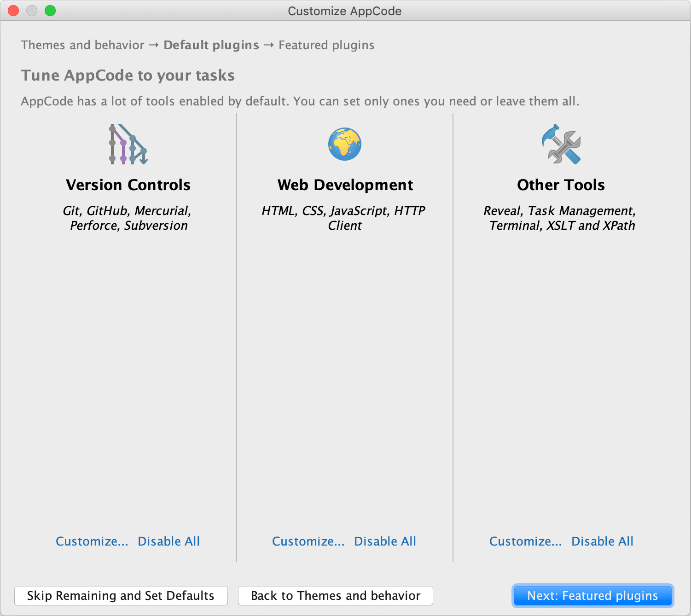Click the Other Tools heading
This screenshot has width=691, height=616.
tap(561, 185)
